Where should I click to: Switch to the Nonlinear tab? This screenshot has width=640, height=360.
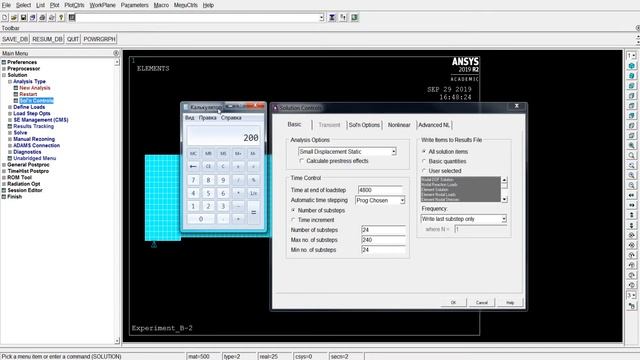coord(399,125)
